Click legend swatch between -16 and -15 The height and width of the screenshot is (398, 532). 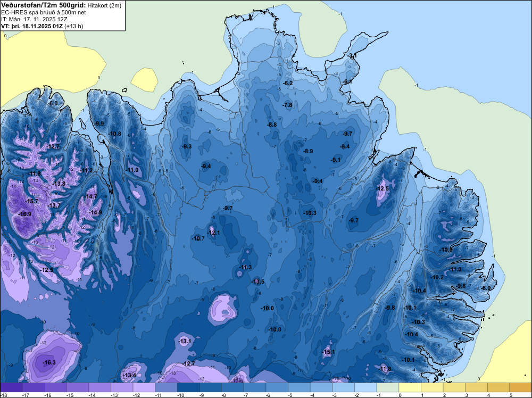pyautogui.click(x=55, y=387)
